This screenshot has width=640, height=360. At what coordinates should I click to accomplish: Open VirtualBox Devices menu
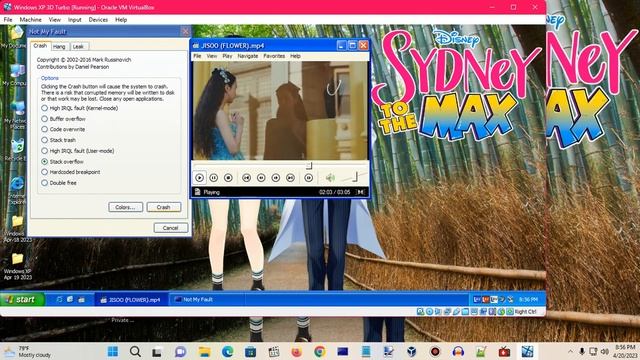pyautogui.click(x=98, y=20)
